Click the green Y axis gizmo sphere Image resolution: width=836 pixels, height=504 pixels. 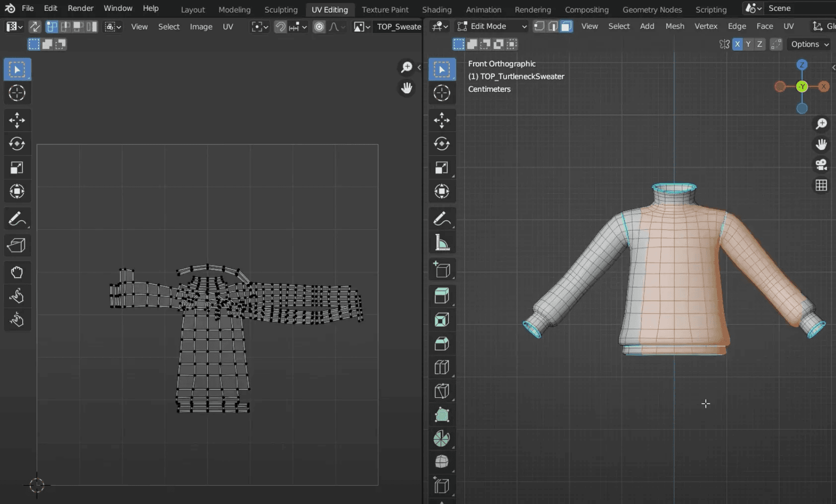coord(802,87)
